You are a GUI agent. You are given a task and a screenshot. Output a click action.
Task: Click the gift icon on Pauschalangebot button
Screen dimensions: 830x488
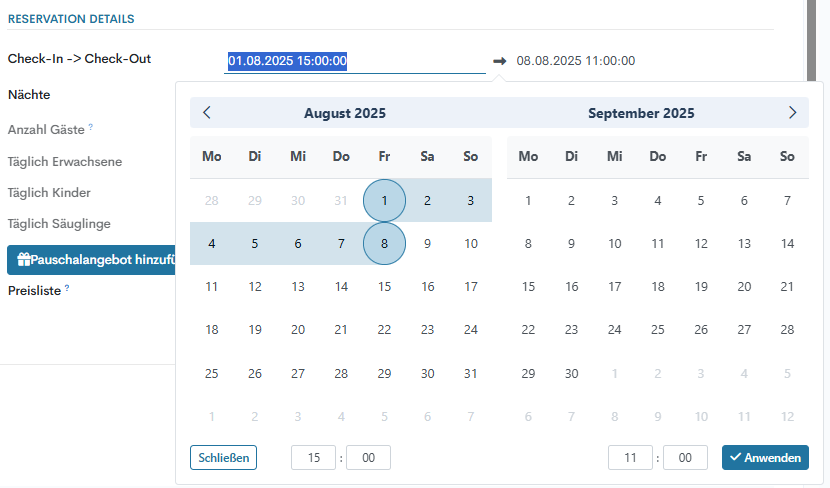tap(23, 260)
